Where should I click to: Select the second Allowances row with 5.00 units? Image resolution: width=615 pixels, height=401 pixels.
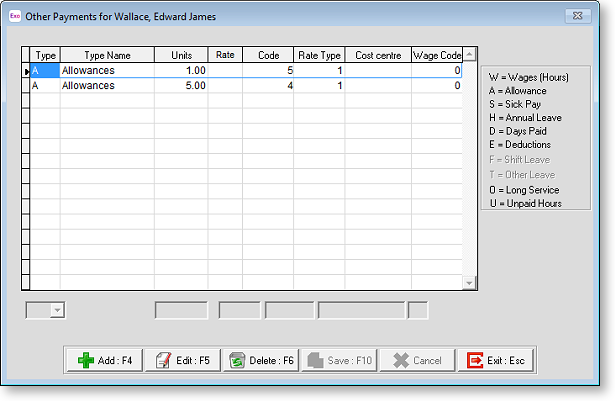click(x=107, y=86)
